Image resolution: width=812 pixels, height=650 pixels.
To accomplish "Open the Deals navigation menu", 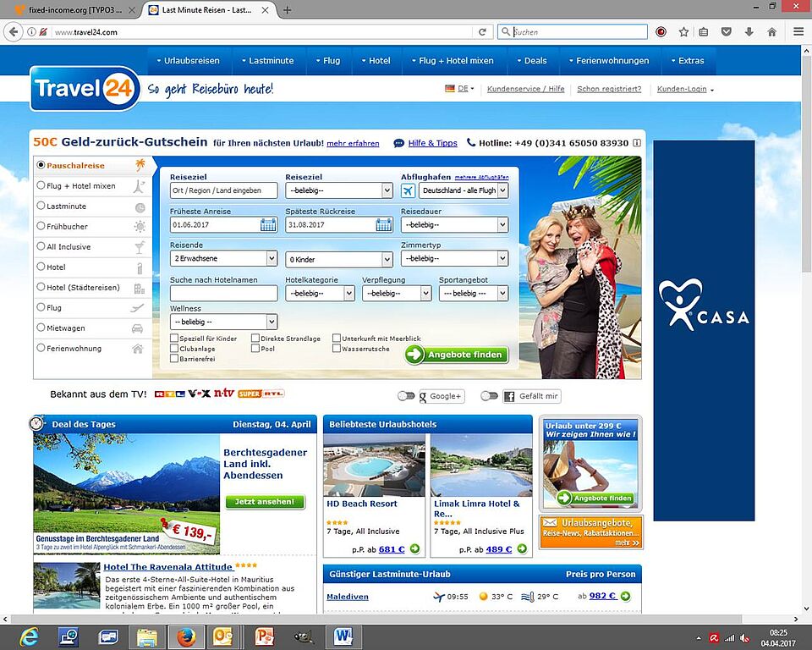I will 532,61.
